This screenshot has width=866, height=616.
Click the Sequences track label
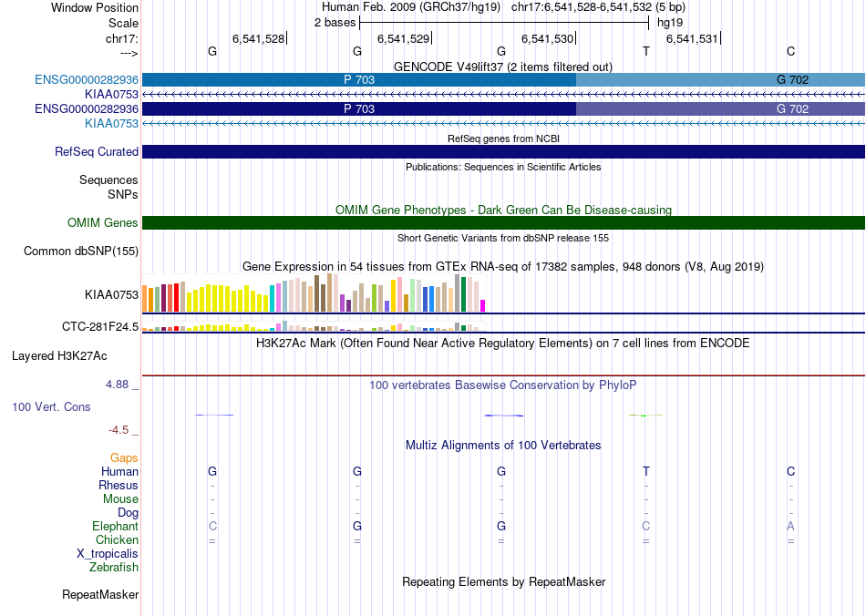coord(108,180)
